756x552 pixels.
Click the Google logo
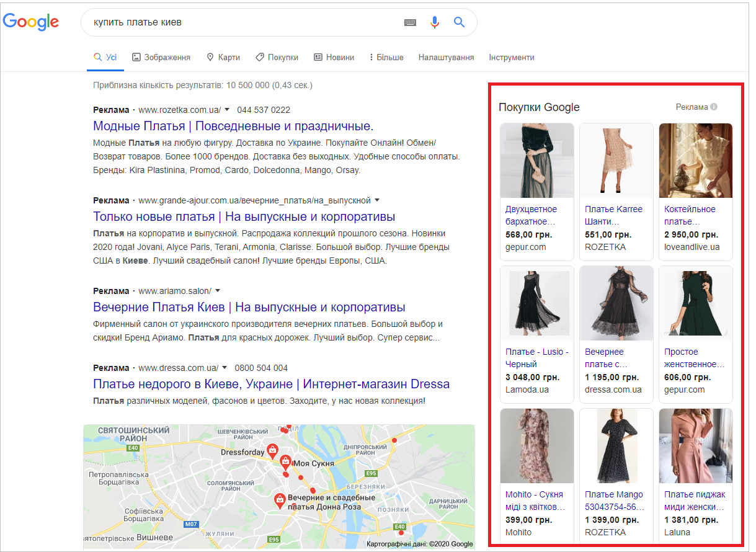31,22
